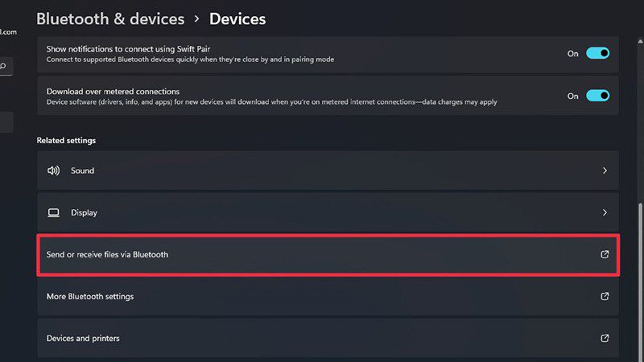Click the Devices page title
Image resolution: width=644 pixels, height=362 pixels.
(237, 19)
